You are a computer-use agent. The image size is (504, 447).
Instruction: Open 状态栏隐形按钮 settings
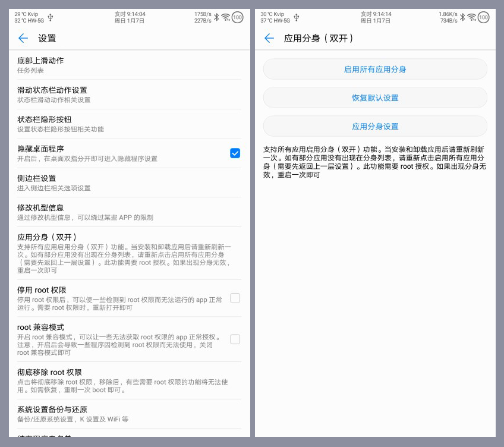coord(119,124)
